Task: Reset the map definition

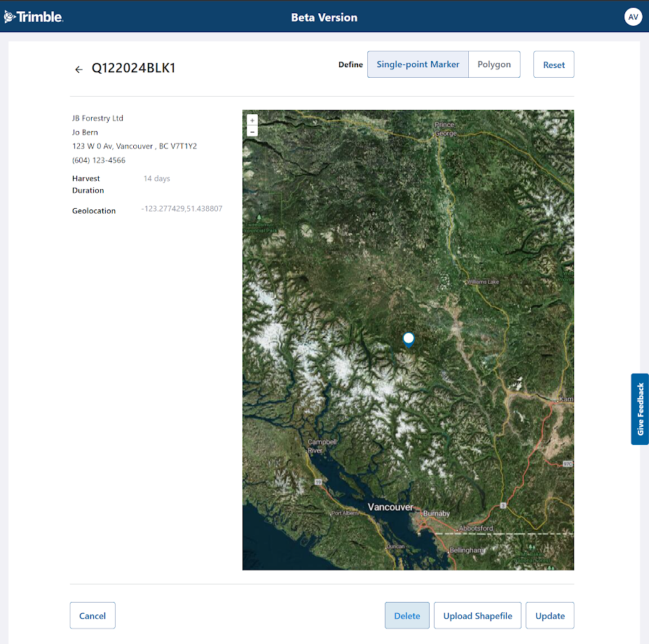Action: 553,64
